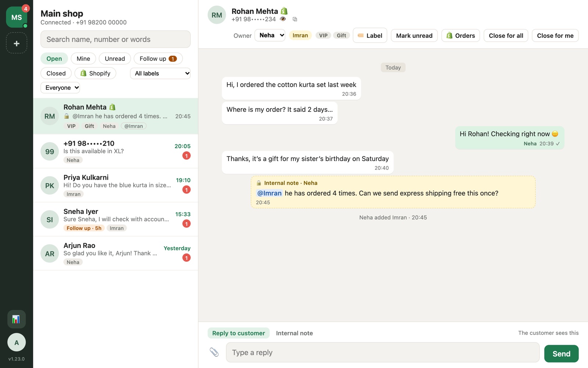Click Close for me button
This screenshot has height=368, width=588.
(555, 35)
